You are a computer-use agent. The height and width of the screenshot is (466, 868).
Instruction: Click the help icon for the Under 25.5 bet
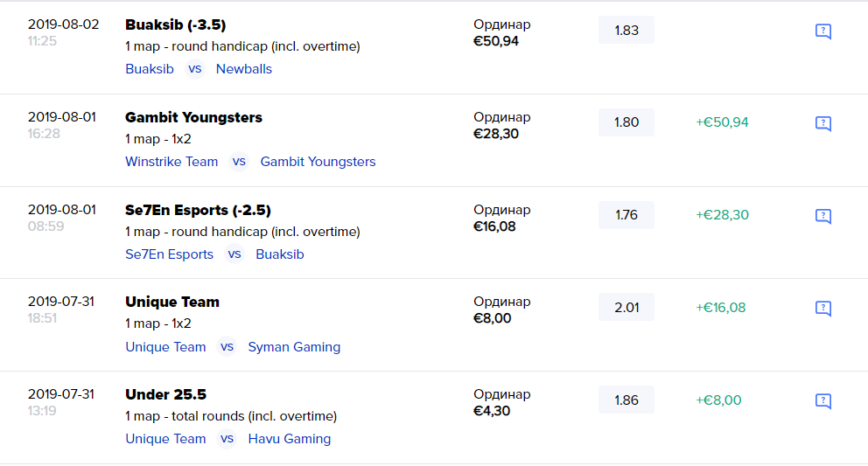click(x=822, y=400)
